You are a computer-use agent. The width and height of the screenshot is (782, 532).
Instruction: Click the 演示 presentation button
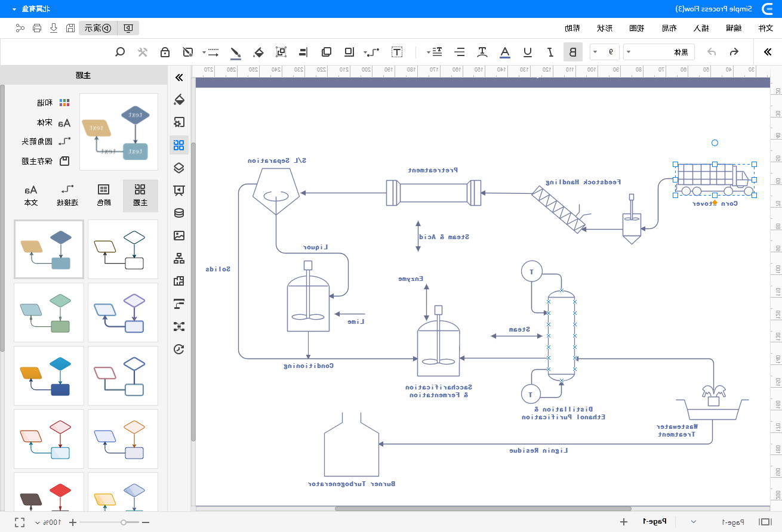pos(97,28)
